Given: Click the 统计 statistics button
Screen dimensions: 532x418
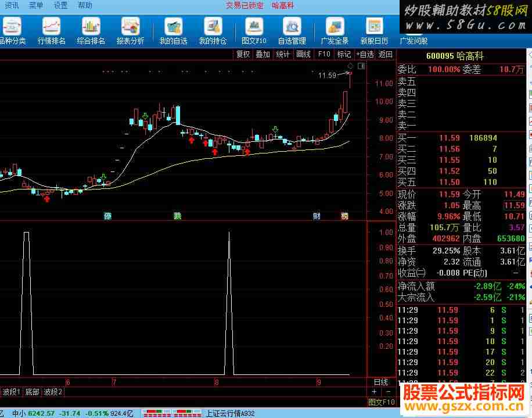Looking at the screenshot, I should point(283,54).
